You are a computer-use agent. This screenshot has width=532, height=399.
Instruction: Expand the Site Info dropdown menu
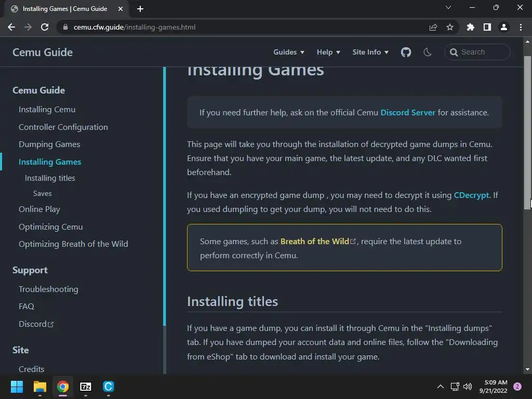tap(370, 52)
